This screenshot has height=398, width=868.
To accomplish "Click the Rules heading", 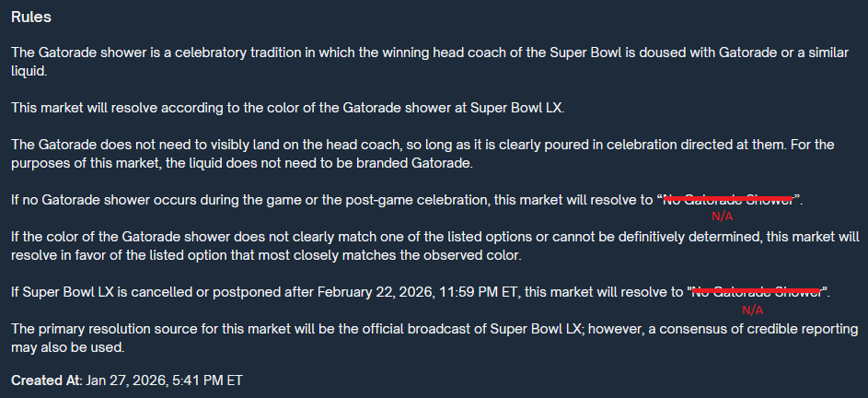I will pyautogui.click(x=31, y=18).
